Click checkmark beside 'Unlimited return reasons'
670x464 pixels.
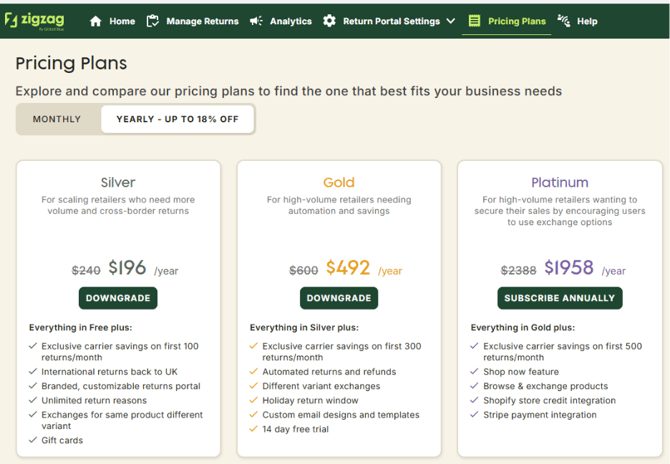33,400
